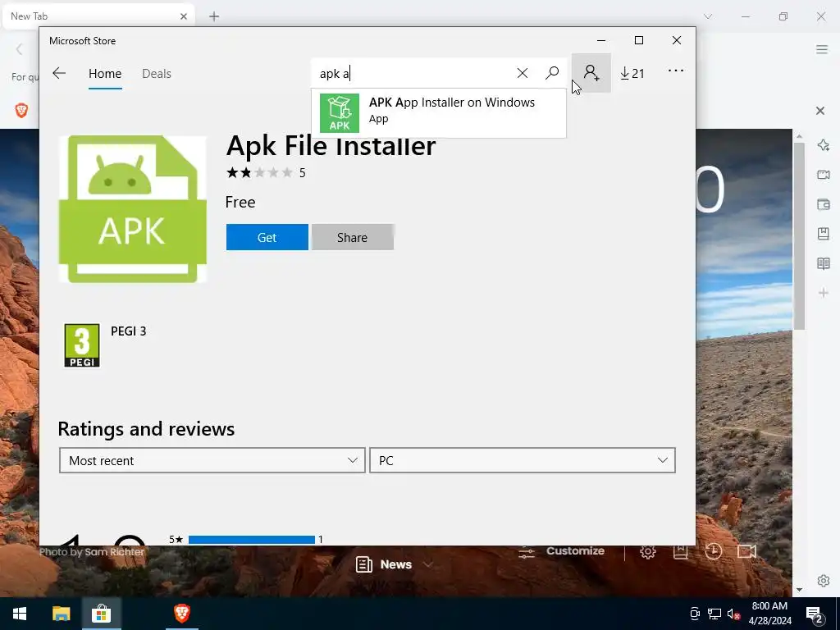Open File Explorer from the taskbar
The image size is (840, 630).
(61, 614)
